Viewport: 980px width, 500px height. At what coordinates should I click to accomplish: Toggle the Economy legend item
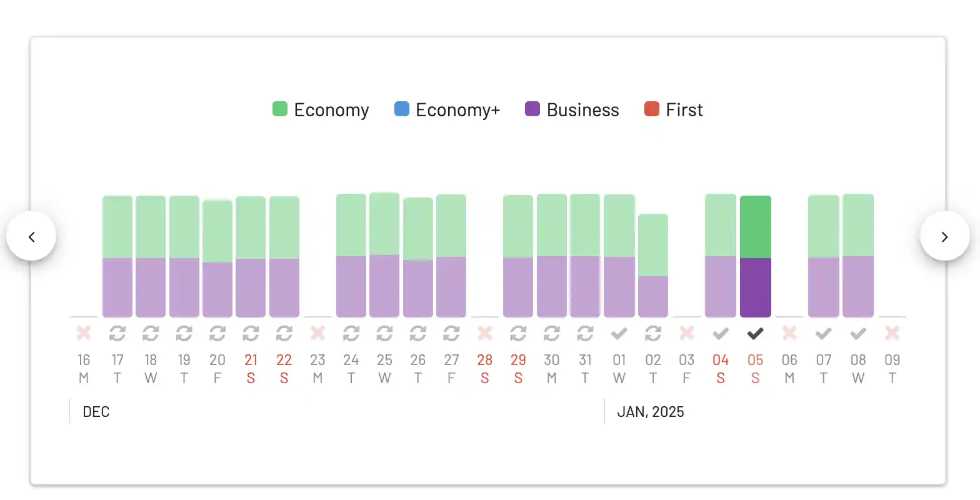click(x=321, y=110)
